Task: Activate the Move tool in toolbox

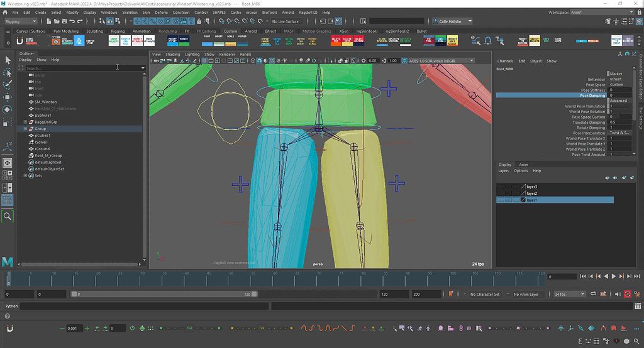Action: click(8, 97)
